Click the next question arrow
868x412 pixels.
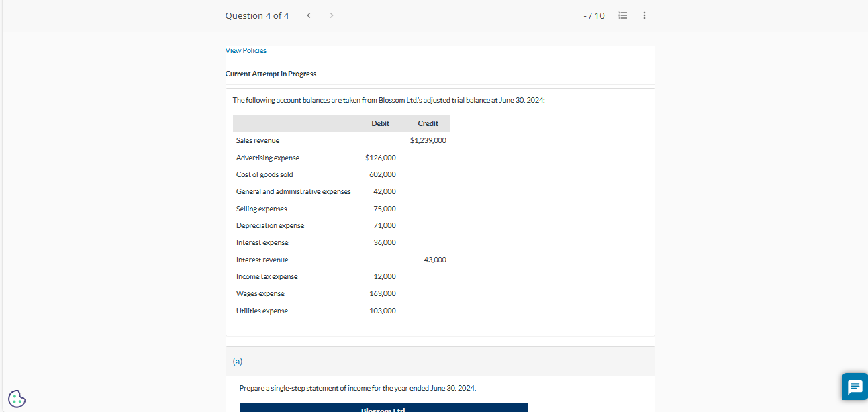click(x=332, y=15)
